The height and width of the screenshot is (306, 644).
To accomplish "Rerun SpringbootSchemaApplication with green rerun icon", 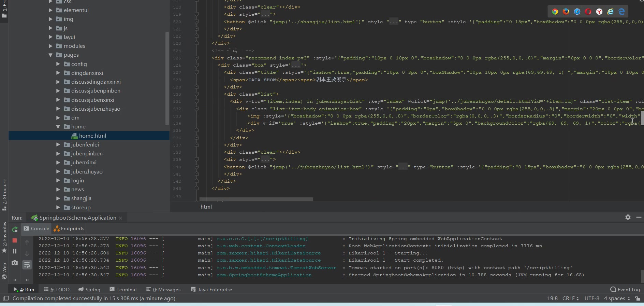I will tap(15, 229).
